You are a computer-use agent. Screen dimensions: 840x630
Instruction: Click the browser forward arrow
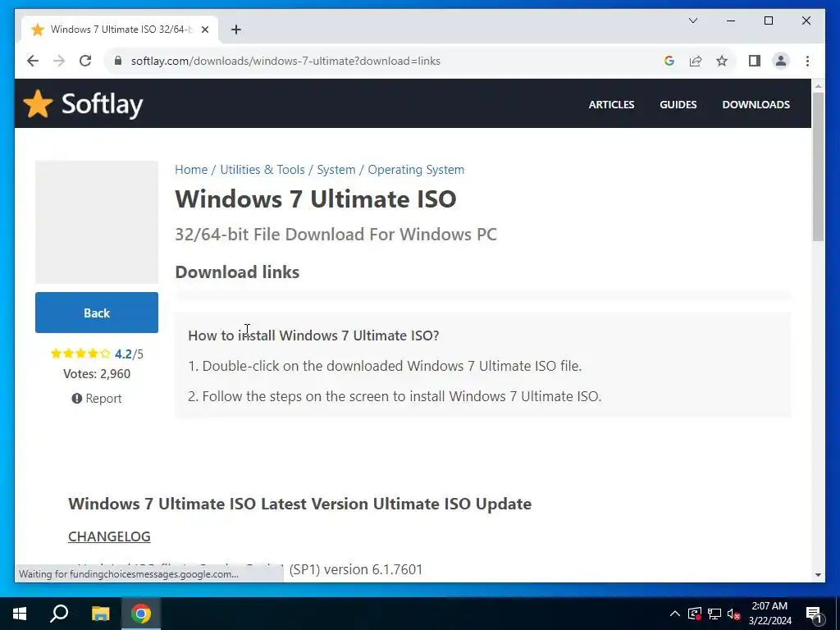(59, 61)
